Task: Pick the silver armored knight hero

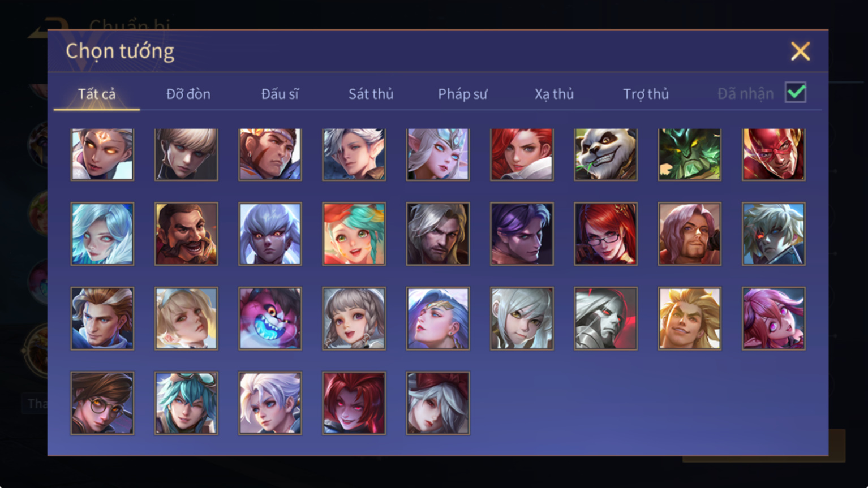Action: point(605,318)
